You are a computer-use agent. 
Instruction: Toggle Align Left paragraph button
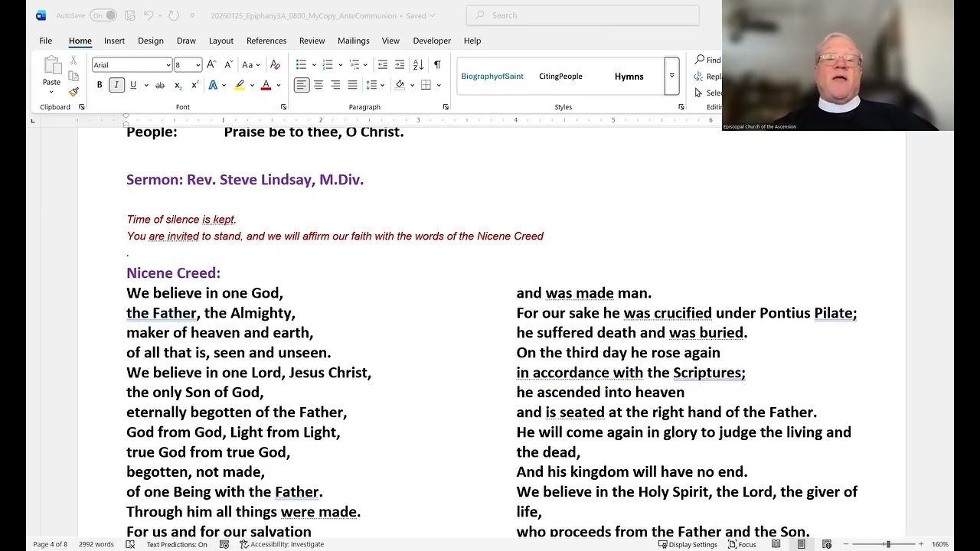click(302, 85)
